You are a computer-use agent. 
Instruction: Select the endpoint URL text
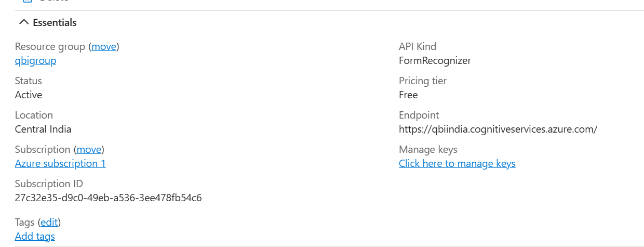tap(498, 129)
